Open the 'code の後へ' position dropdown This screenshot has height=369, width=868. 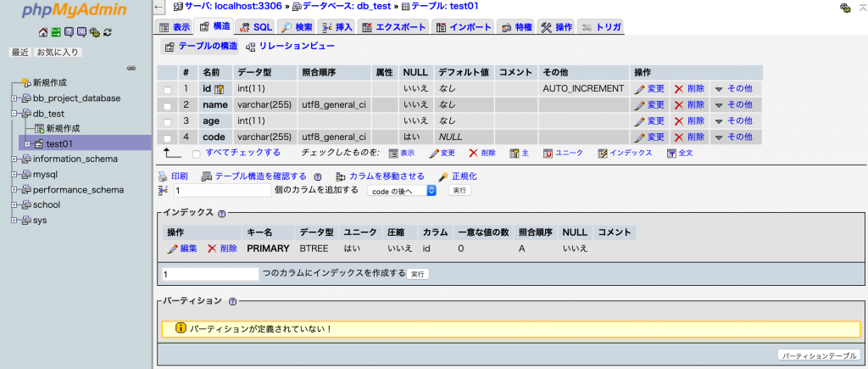pos(402,191)
